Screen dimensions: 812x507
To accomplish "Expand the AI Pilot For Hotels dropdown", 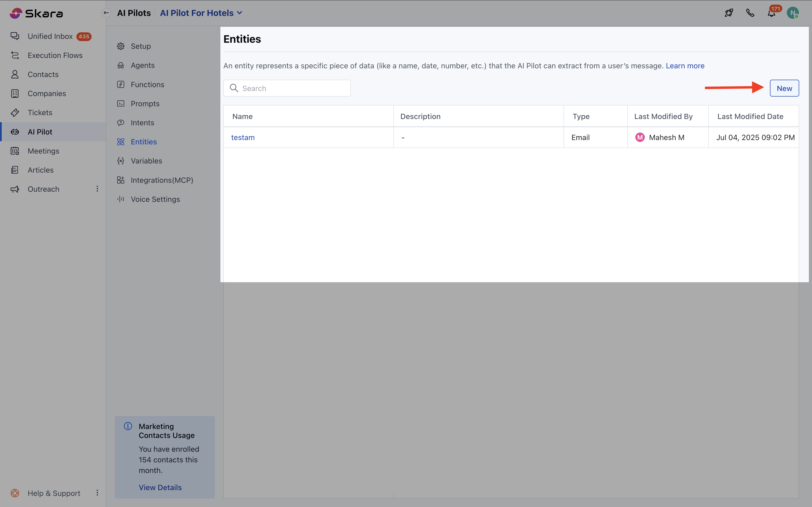I will tap(239, 13).
